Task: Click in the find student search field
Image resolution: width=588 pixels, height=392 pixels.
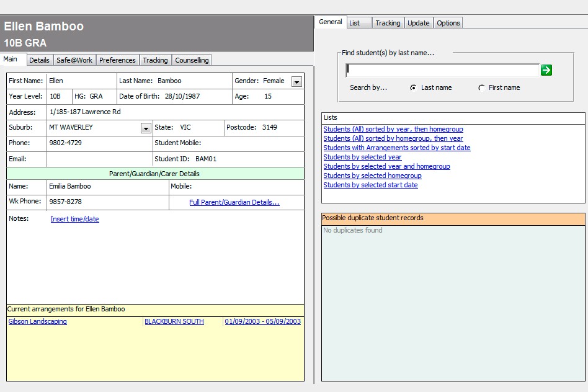Action: pyautogui.click(x=442, y=70)
